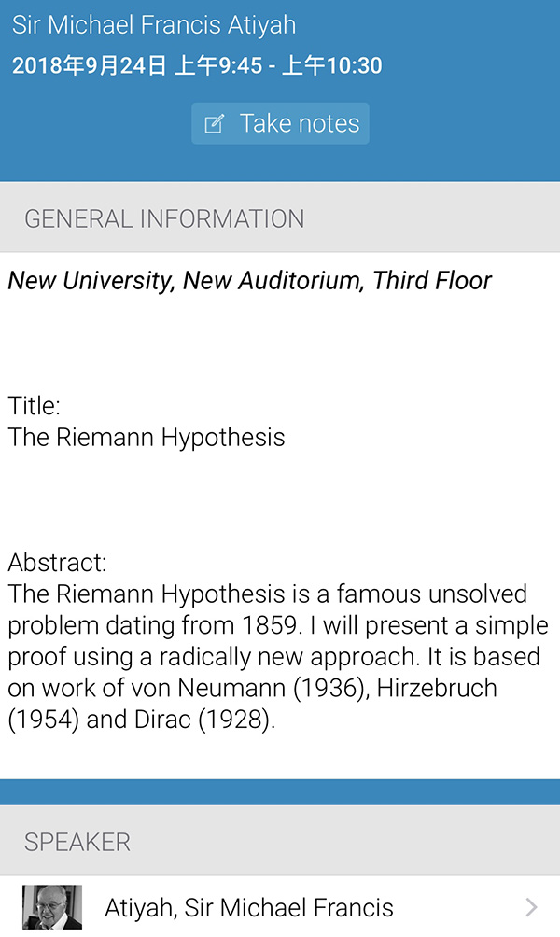Viewport: 560px width, 937px height.
Task: Tap the abstract paragraph text
Action: tap(278, 657)
